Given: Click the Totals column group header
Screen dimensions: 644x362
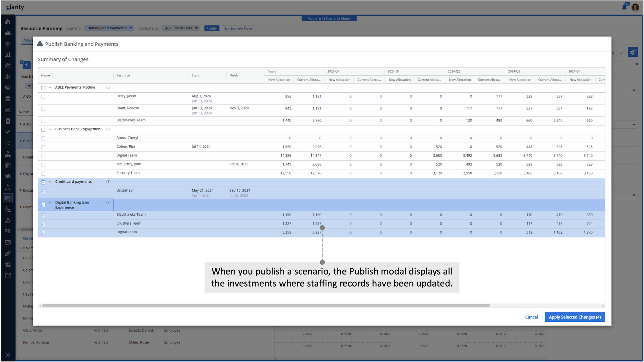Looking at the screenshot, I should pyautogui.click(x=272, y=71).
